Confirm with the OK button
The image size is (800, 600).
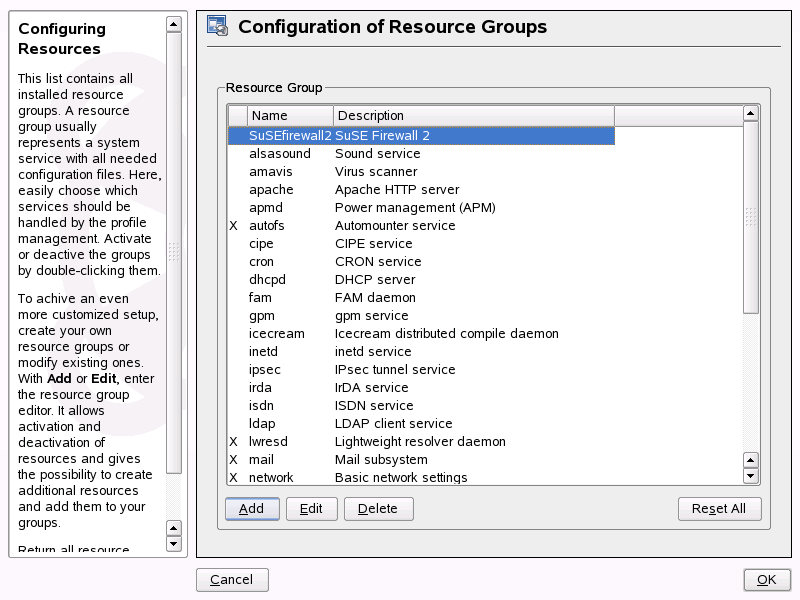pos(766,580)
